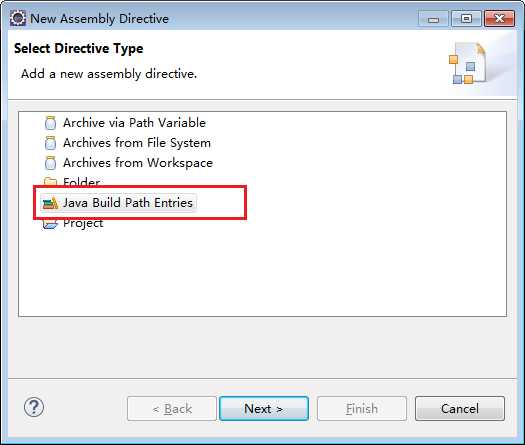525x445 pixels.
Task: Click the jar icon beside Archive via Path Variable
Action: 51,123
